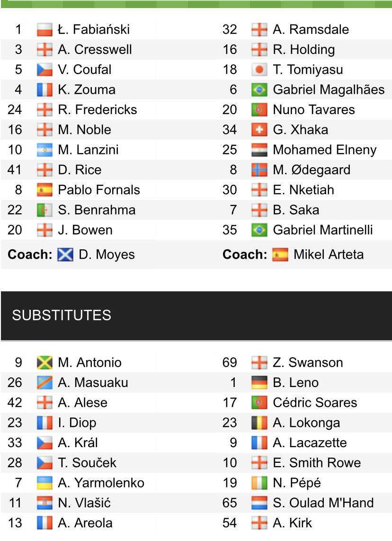Open Gabriel Martinelli's player page
The image size is (392, 541).
(x=323, y=230)
